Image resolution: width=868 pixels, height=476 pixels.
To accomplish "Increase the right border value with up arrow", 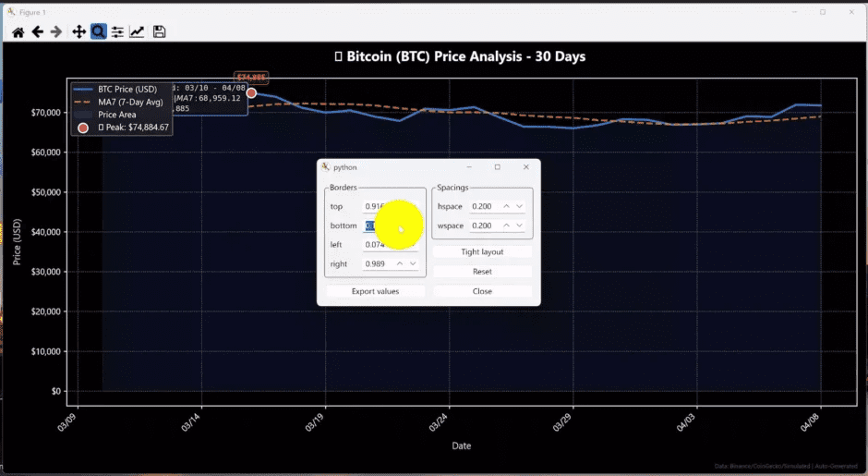I will point(400,264).
